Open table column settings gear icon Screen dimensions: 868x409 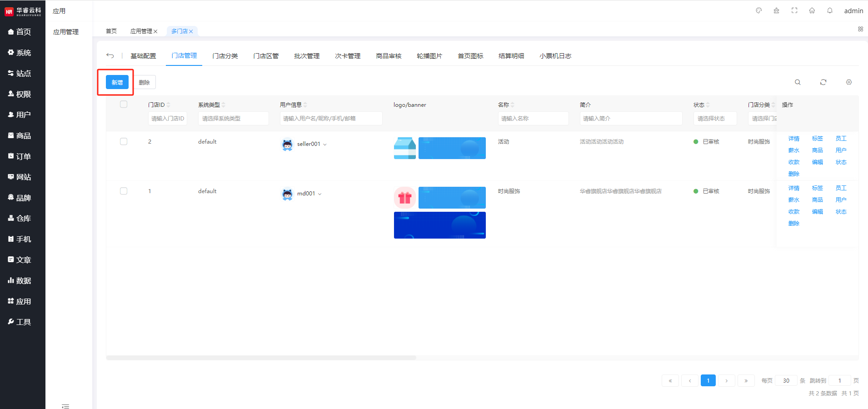[x=848, y=82]
